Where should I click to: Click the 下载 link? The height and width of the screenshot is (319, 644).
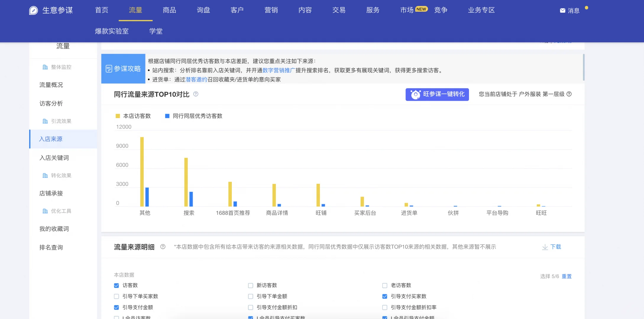tap(556, 247)
